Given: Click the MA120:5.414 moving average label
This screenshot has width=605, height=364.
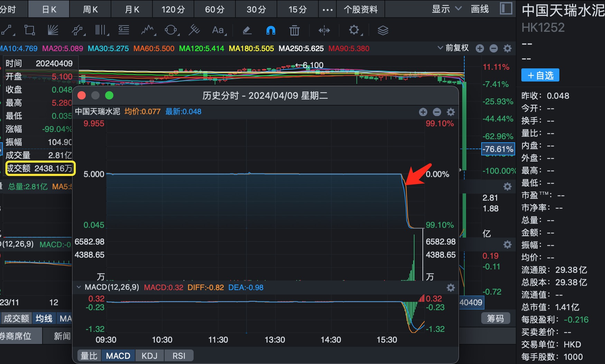Looking at the screenshot, I should click(202, 48).
